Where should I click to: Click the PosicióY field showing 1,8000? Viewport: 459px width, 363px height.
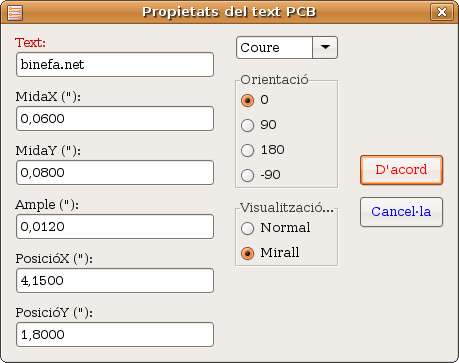coord(115,334)
